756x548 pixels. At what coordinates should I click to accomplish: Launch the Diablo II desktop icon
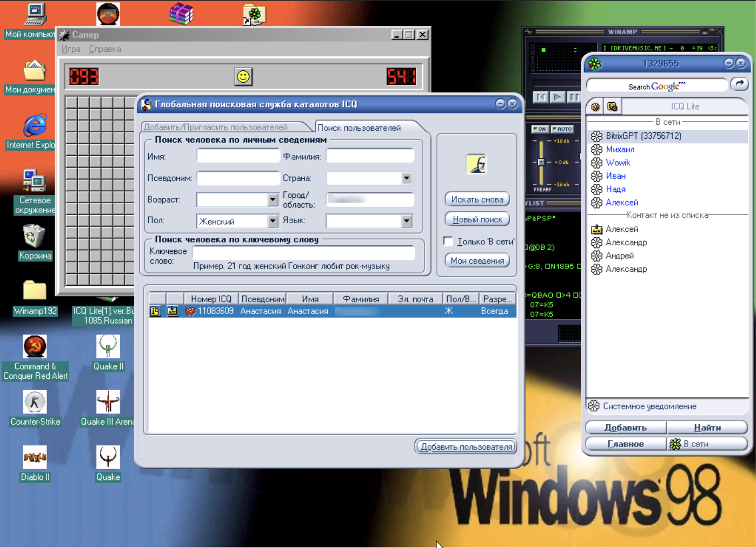tap(35, 458)
